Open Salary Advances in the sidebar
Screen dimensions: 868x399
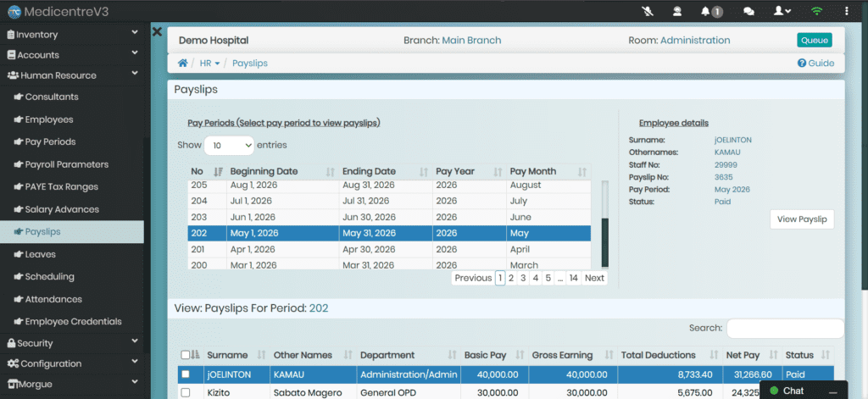(62, 209)
